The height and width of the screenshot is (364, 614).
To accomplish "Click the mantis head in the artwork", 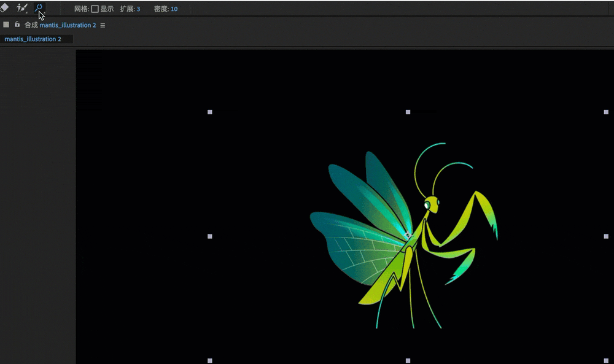I will point(432,204).
